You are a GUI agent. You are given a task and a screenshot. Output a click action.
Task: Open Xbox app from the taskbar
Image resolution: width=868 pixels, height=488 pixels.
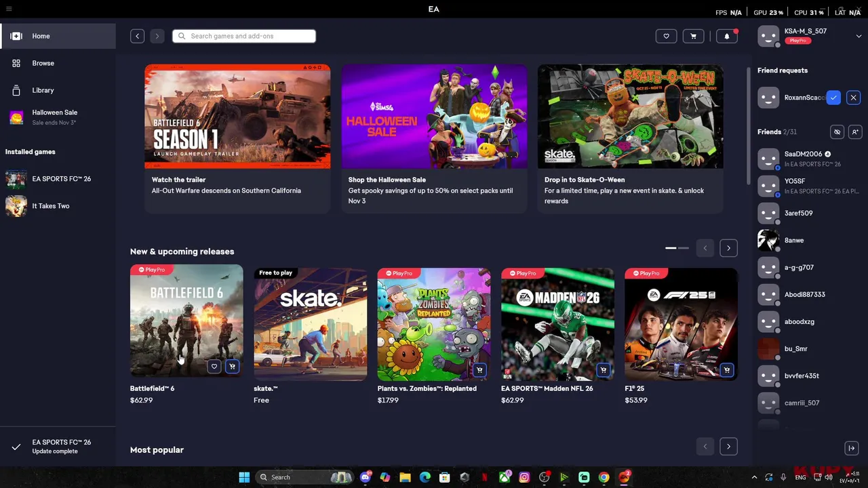click(505, 477)
